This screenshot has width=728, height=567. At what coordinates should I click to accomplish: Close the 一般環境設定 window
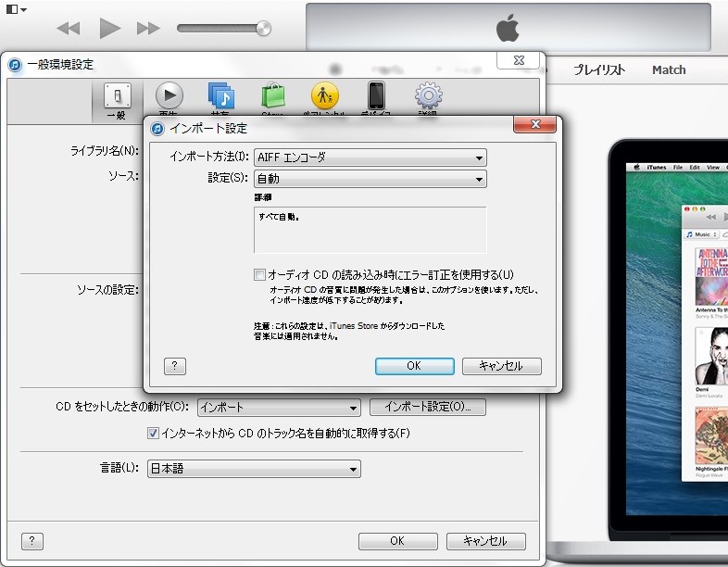519,60
